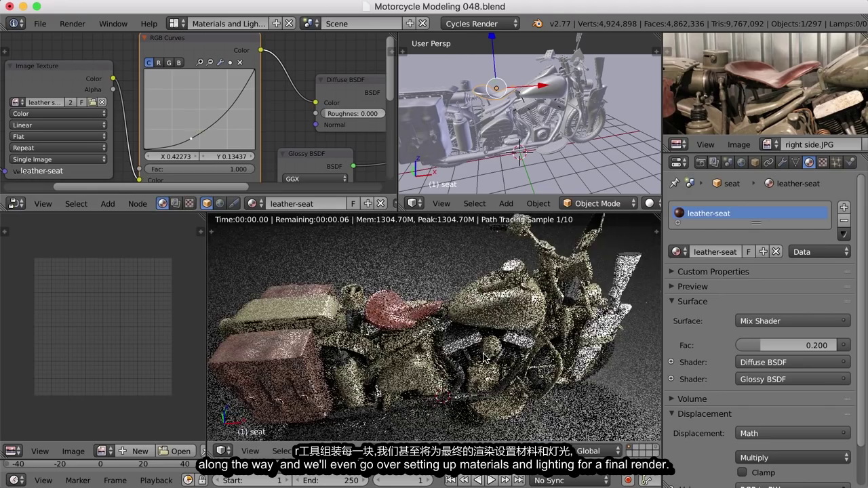Adjust the Roughness 0.000 slider
The width and height of the screenshot is (868, 488).
[x=352, y=113]
